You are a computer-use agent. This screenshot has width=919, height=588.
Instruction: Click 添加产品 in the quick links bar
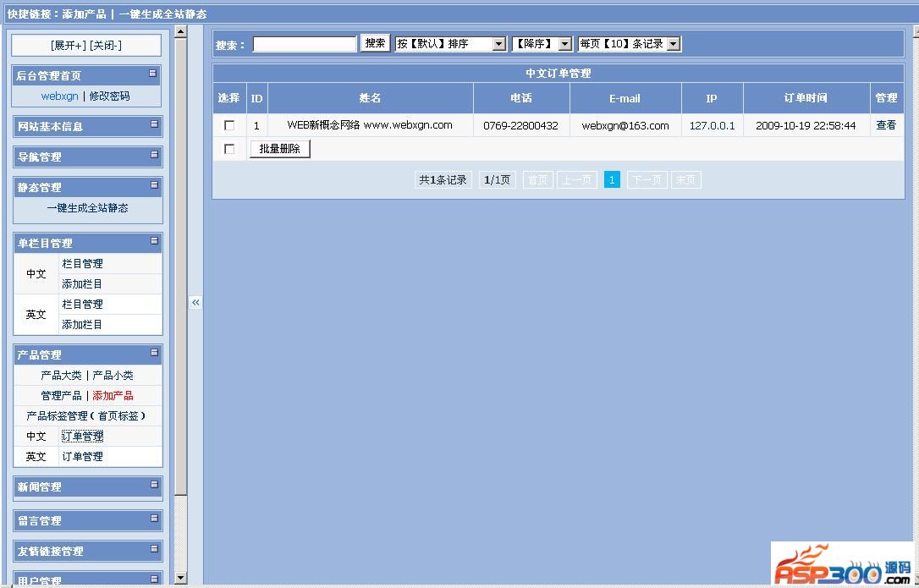pyautogui.click(x=84, y=14)
